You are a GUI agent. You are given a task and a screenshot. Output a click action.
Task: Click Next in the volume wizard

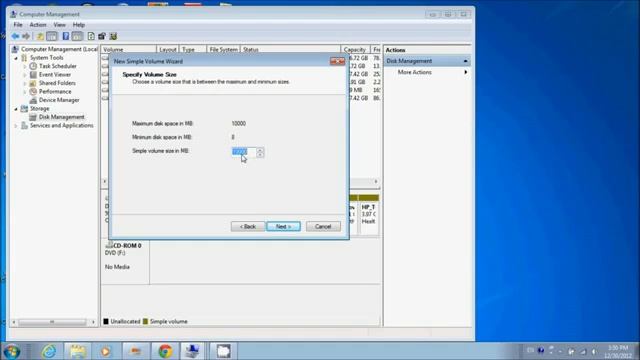[x=283, y=227]
